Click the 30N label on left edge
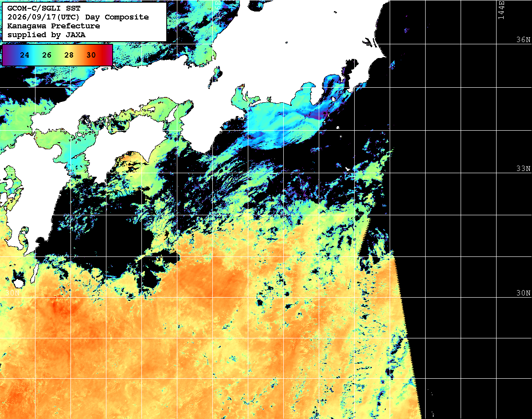This screenshot has width=532, height=419. coord(12,293)
